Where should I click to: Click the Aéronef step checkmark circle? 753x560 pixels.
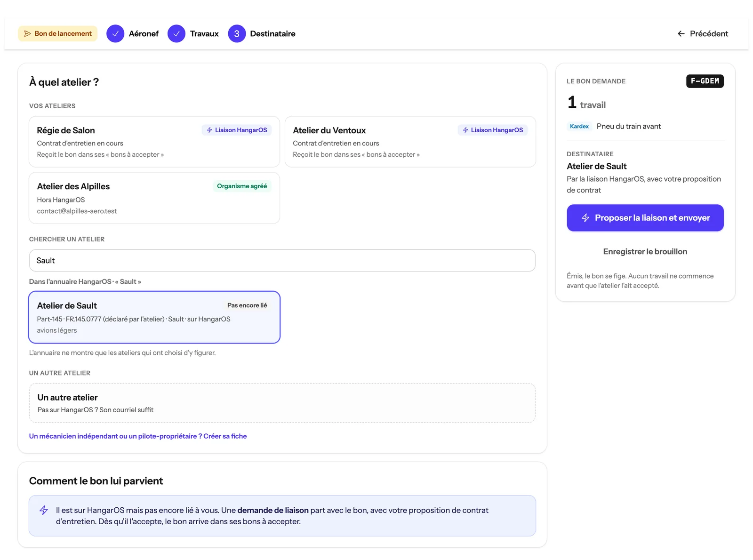pyautogui.click(x=115, y=33)
